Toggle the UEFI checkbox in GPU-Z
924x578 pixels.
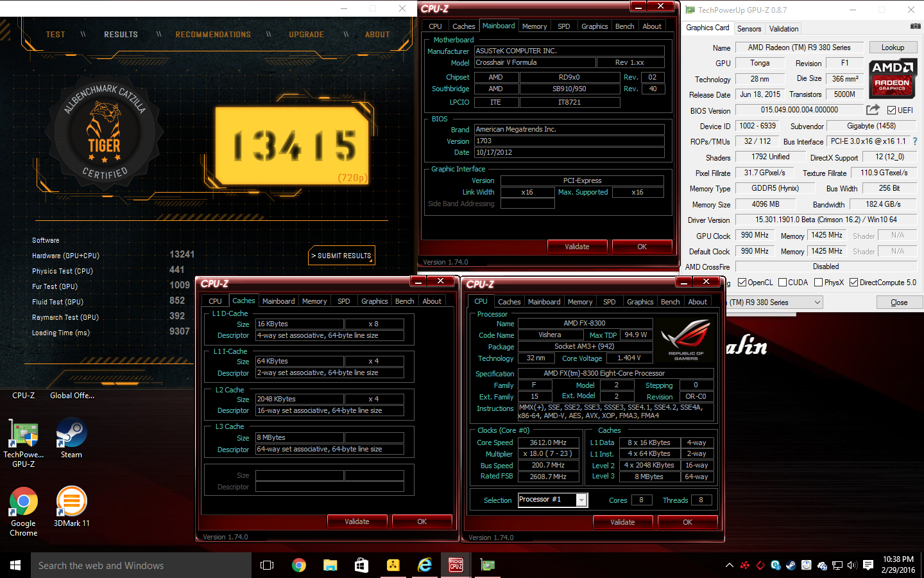tap(891, 110)
